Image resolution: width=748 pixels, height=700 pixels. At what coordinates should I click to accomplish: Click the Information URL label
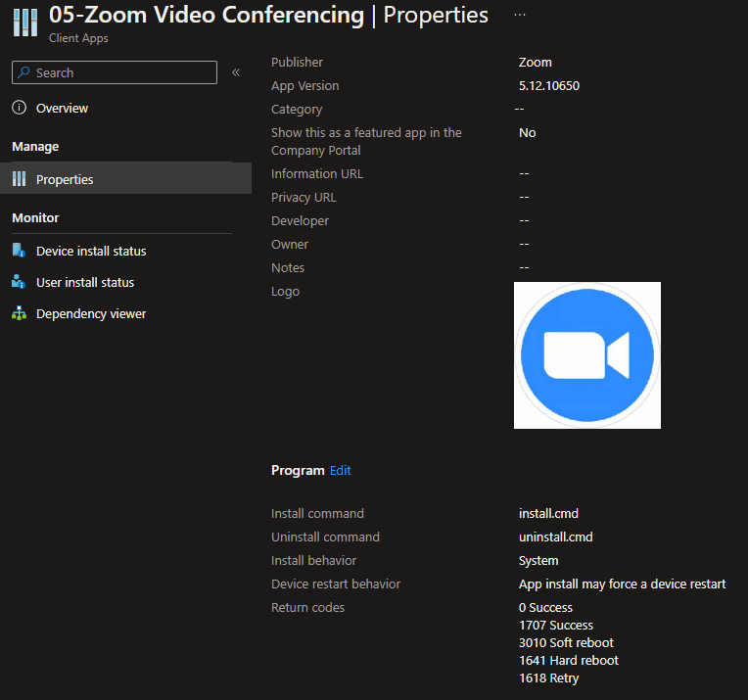pos(317,173)
